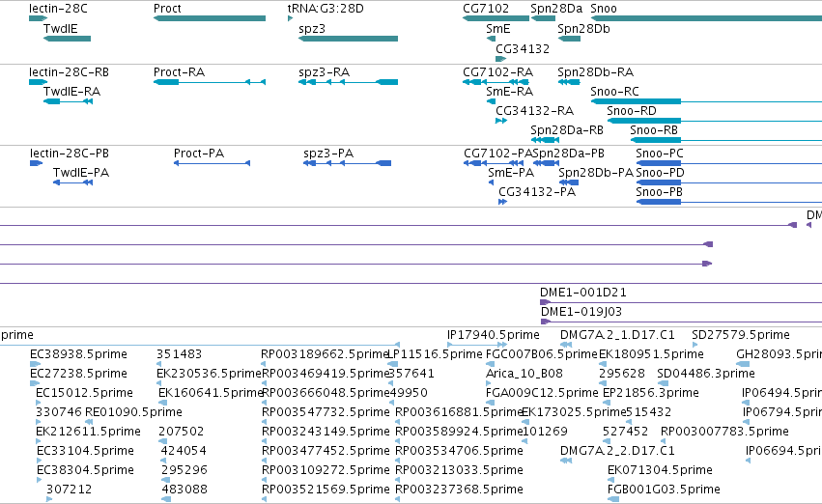Image resolution: width=822 pixels, height=504 pixels.
Task: Select EST EC38938.5prime
Action: tap(78, 354)
